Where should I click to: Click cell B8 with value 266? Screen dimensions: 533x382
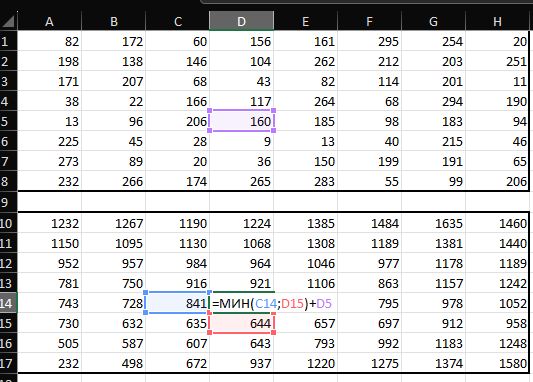(114, 181)
